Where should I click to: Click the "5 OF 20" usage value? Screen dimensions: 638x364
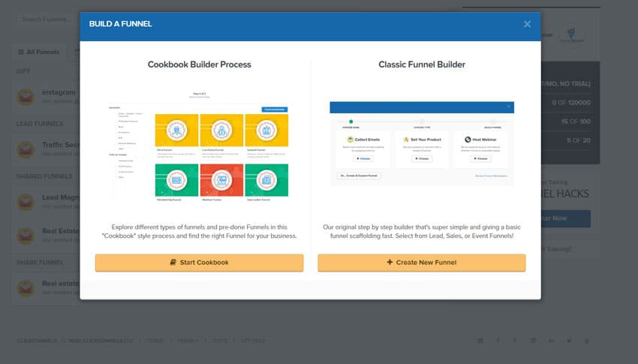click(579, 140)
